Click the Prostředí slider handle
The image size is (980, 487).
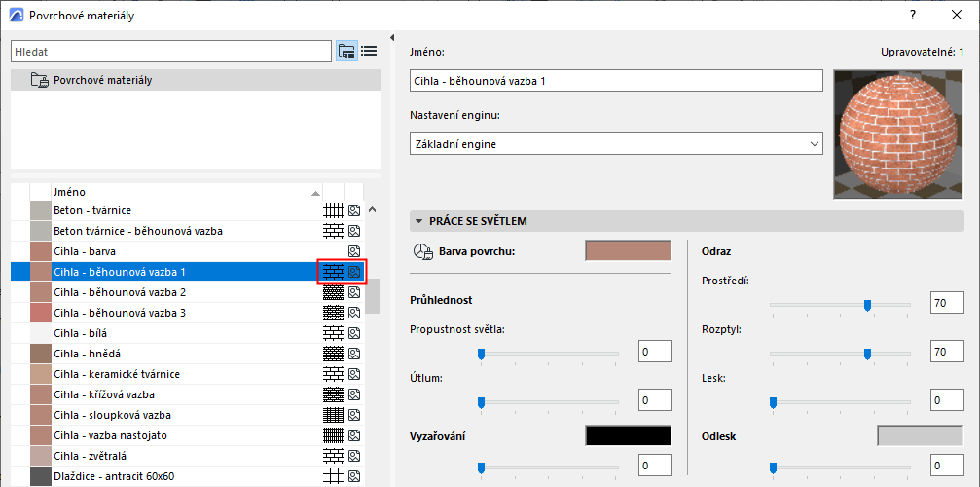867,305
